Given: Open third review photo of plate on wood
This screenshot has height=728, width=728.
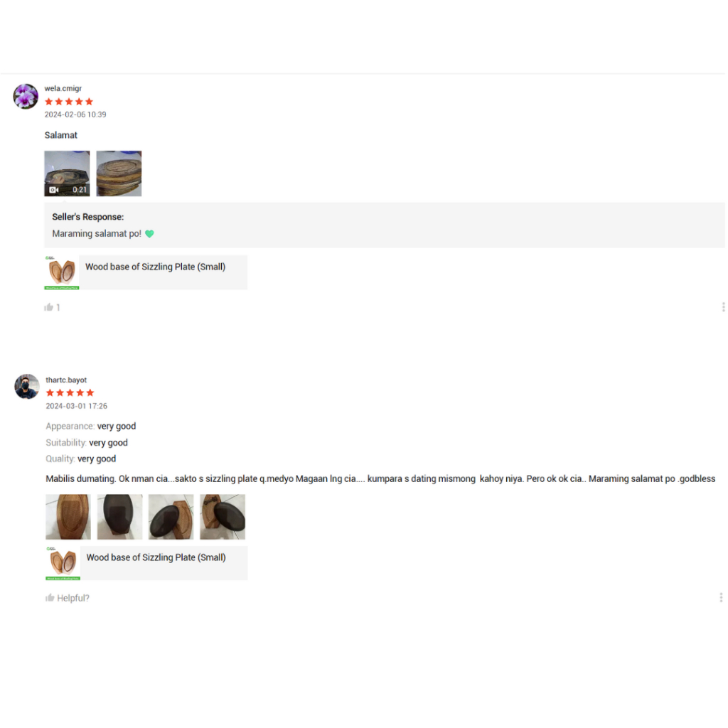Looking at the screenshot, I should point(171,517).
